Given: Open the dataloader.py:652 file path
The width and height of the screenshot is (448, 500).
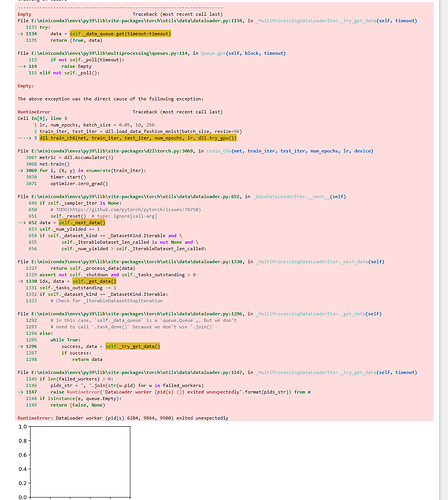Looking at the screenshot, I should pos(129,197).
